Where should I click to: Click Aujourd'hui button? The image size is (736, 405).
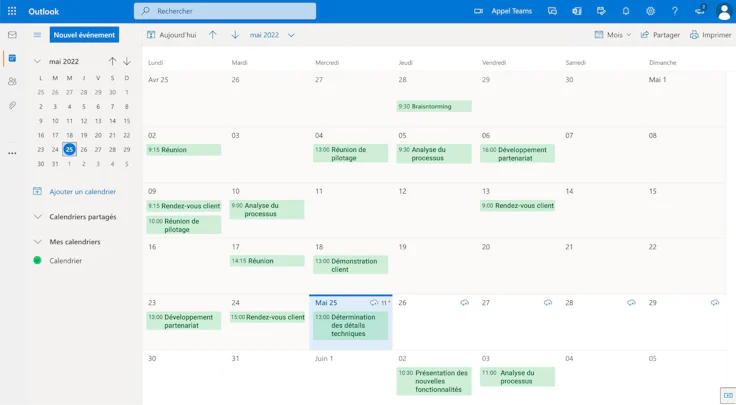[171, 35]
